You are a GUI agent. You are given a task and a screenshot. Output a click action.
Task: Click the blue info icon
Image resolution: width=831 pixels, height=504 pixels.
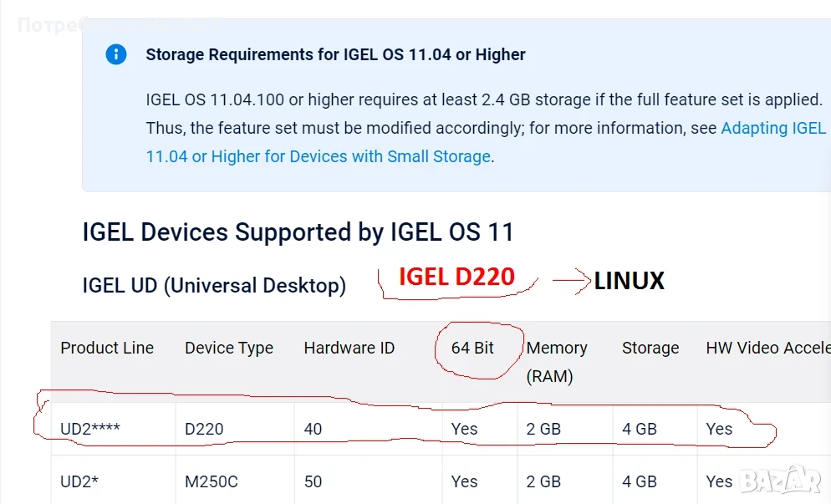116,54
